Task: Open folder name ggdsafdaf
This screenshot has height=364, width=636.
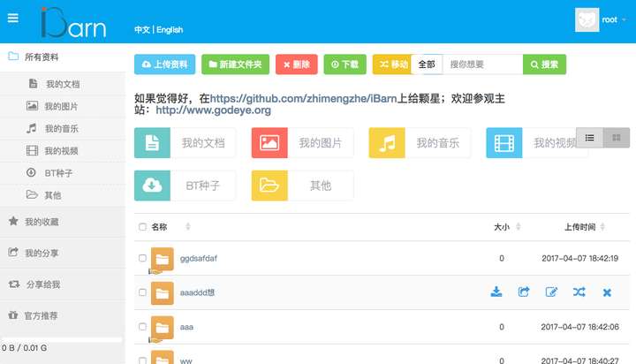Action: tap(199, 259)
